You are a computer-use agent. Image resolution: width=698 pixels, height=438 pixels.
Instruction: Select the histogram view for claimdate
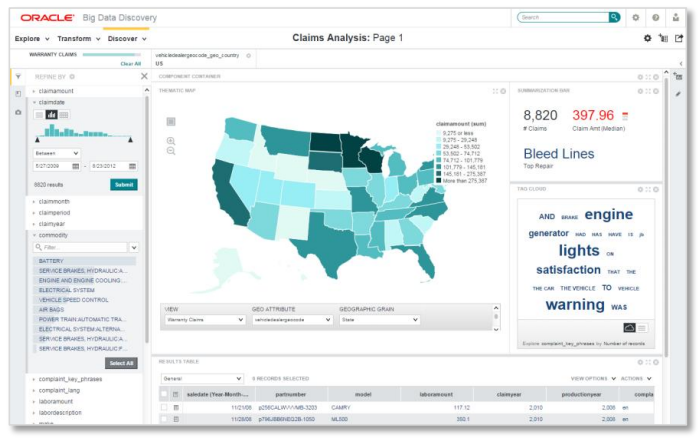(x=52, y=115)
